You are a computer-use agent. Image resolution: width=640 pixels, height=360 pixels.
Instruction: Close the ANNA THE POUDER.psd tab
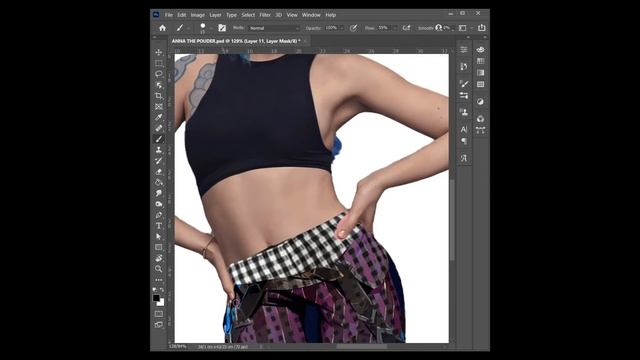pos(305,41)
